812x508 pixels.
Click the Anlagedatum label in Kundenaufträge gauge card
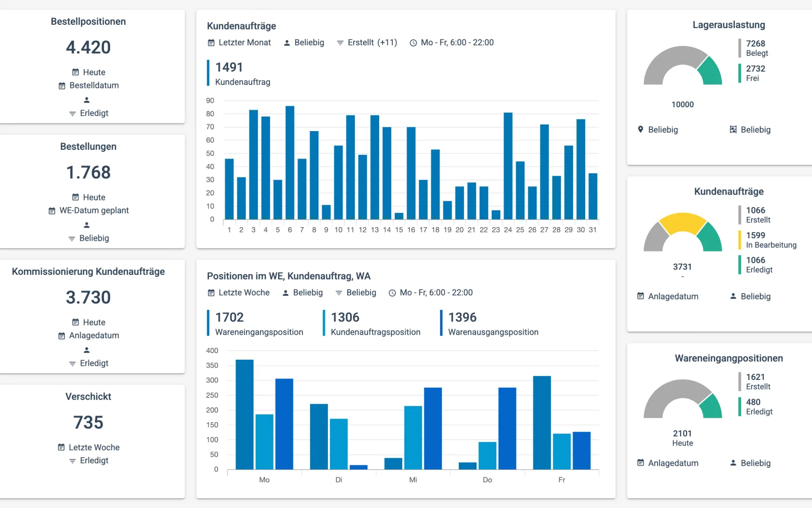pyautogui.click(x=673, y=296)
